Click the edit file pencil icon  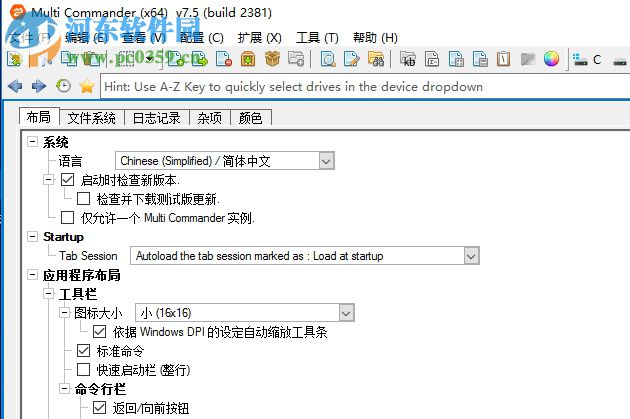click(x=352, y=59)
